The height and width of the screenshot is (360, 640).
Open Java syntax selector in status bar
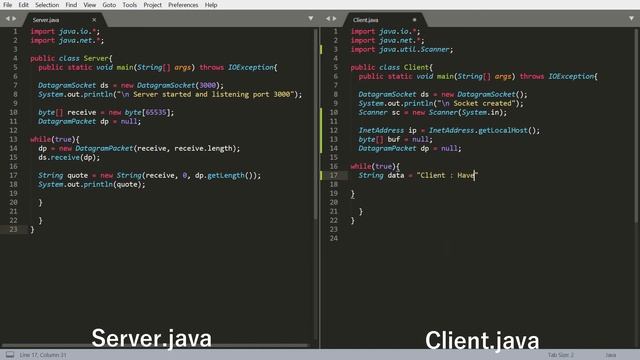click(611, 355)
